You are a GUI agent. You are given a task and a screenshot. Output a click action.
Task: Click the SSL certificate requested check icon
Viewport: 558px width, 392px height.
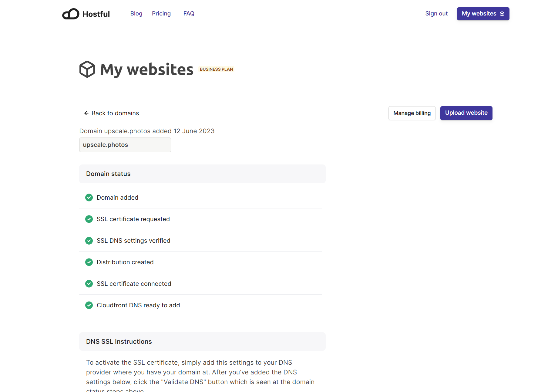click(x=89, y=219)
